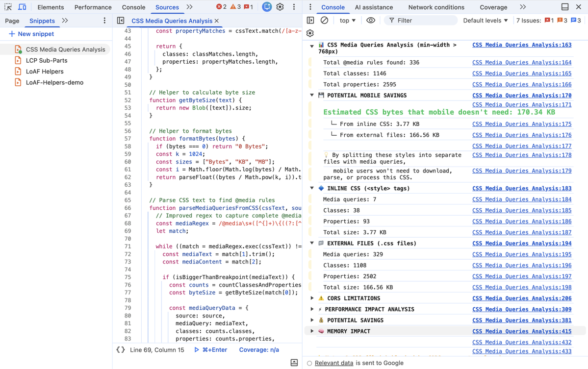Open the blue AI assistance button in toolbar
This screenshot has width=588, height=369.
click(x=267, y=7)
